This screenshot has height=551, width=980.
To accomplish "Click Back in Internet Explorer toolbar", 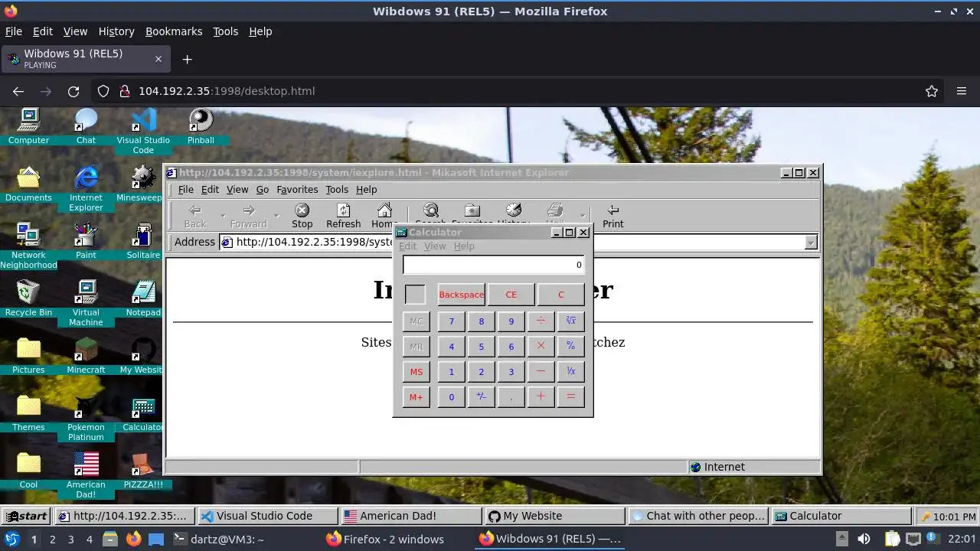I will point(195,216).
